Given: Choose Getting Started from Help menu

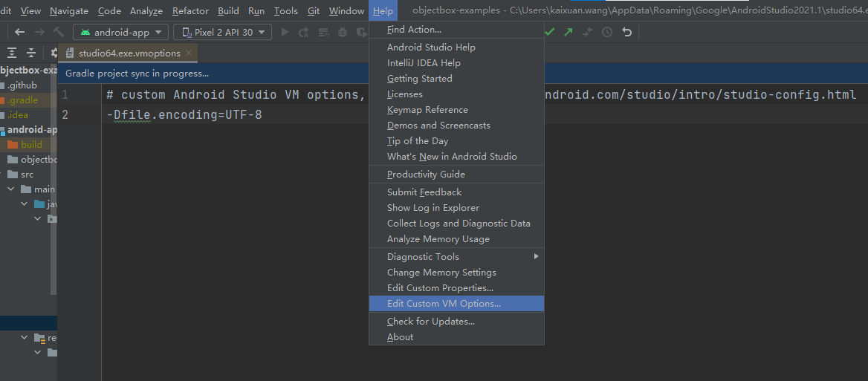Looking at the screenshot, I should click(x=457, y=79).
